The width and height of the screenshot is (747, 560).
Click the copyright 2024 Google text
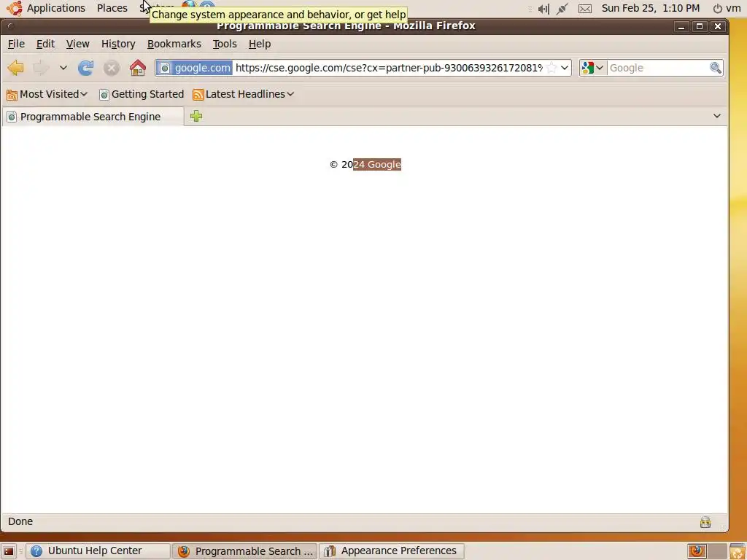click(x=365, y=165)
